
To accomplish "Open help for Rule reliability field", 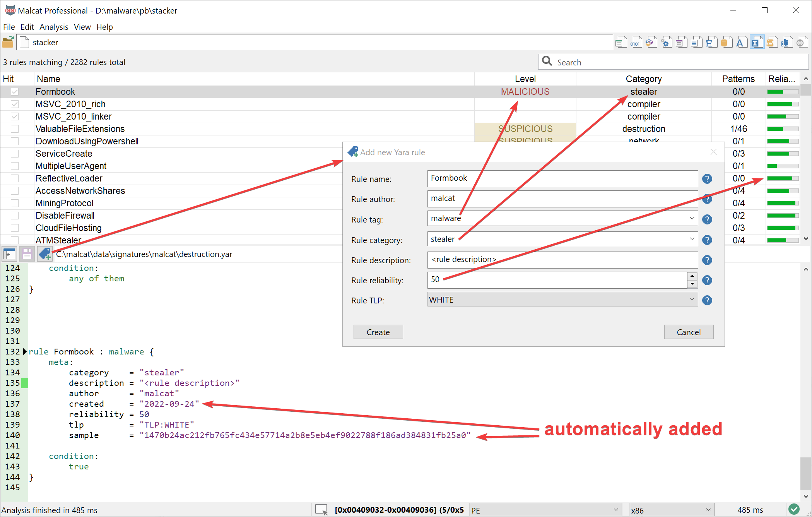I will click(x=707, y=280).
